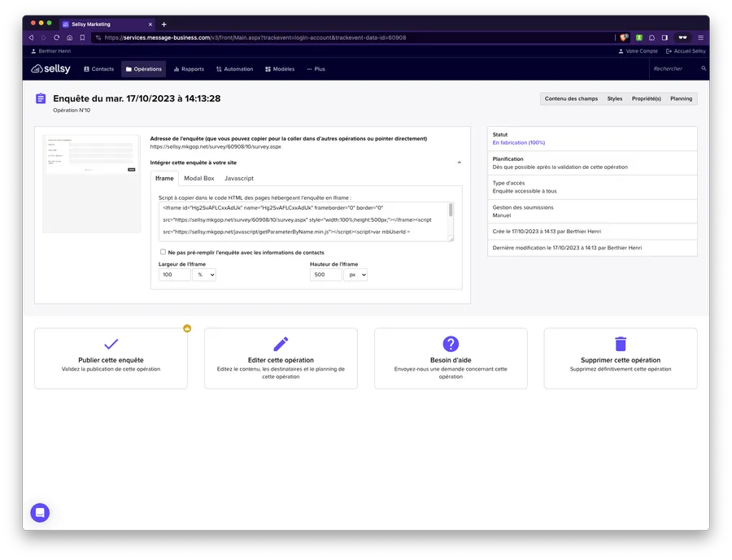Screen dimensions: 732x560
Task: Switch to the Iframe tab
Action: pos(164,178)
